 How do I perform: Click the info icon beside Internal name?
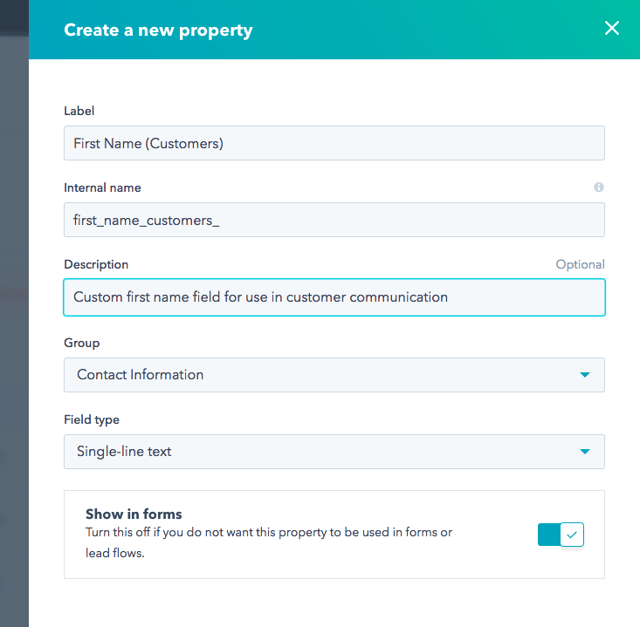click(599, 187)
